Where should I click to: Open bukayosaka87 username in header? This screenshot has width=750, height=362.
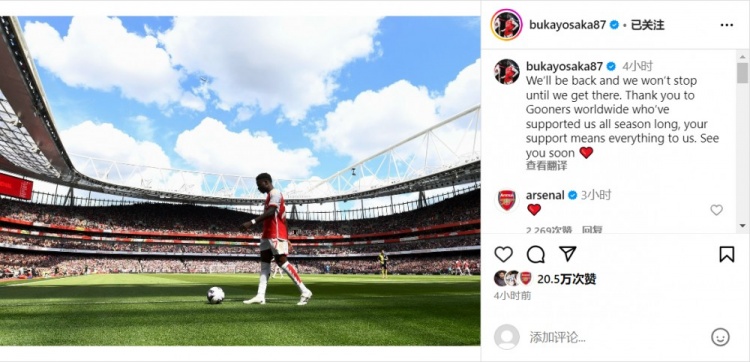568,25
